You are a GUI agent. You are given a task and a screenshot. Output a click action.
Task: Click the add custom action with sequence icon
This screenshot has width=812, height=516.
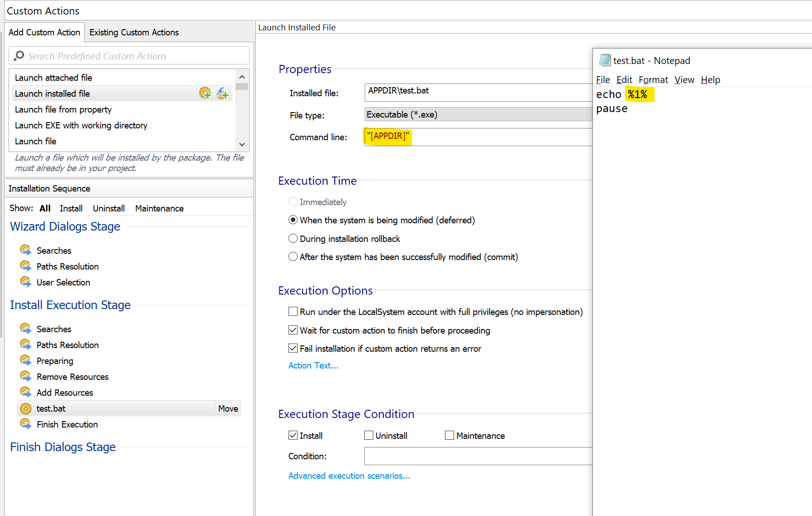point(205,93)
